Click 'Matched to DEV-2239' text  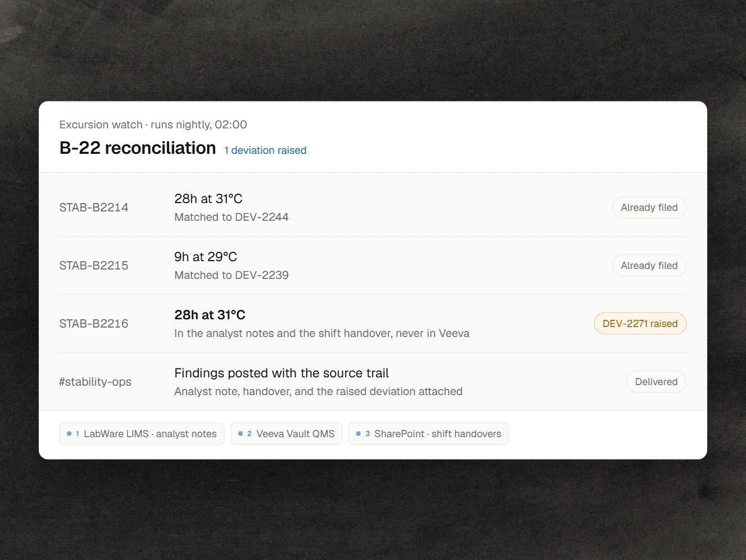[231, 275]
